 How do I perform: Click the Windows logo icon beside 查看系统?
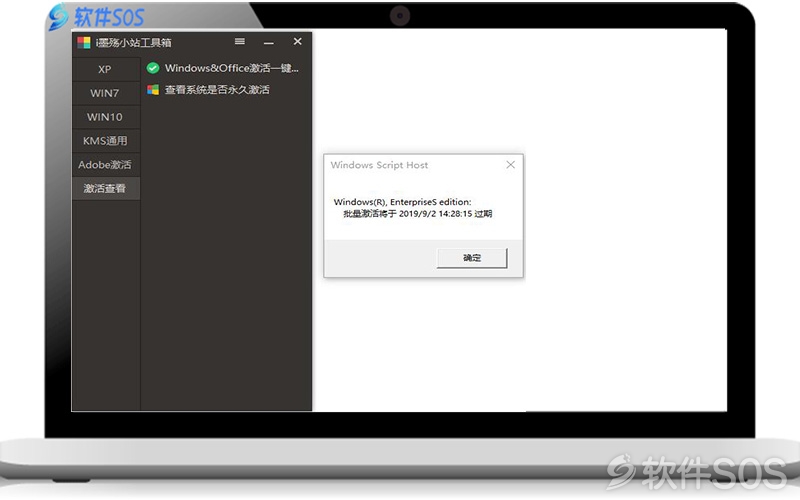[153, 90]
